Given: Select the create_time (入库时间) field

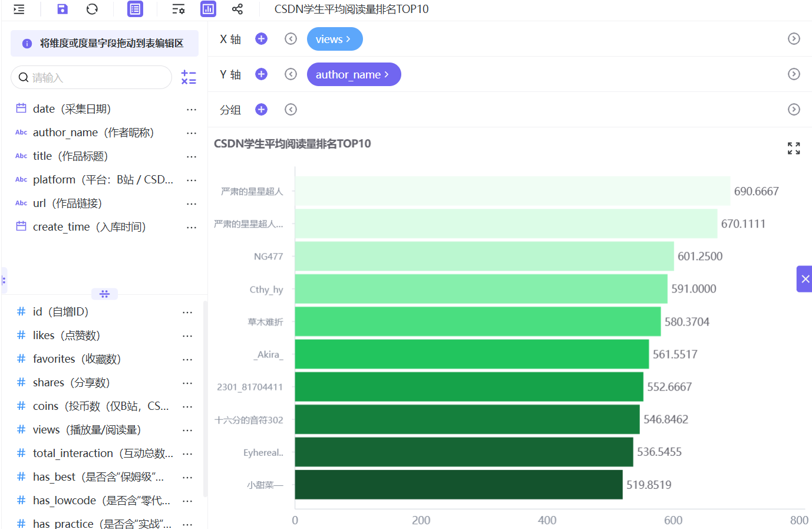Looking at the screenshot, I should (x=89, y=227).
